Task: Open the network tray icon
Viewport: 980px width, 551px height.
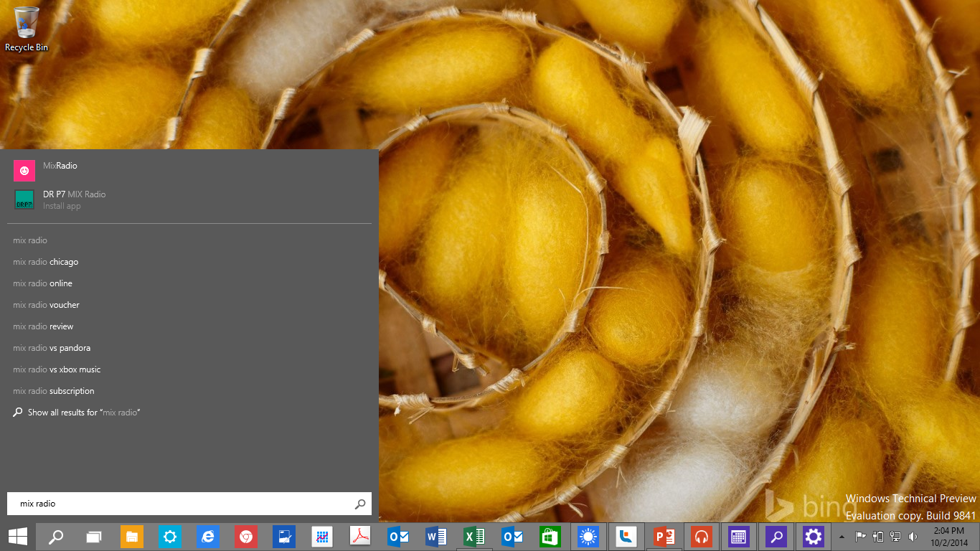Action: [895, 537]
